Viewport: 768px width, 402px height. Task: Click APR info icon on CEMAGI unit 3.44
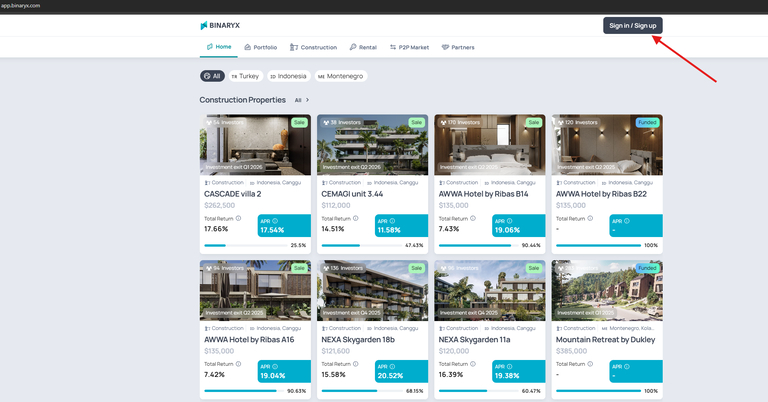pos(392,221)
